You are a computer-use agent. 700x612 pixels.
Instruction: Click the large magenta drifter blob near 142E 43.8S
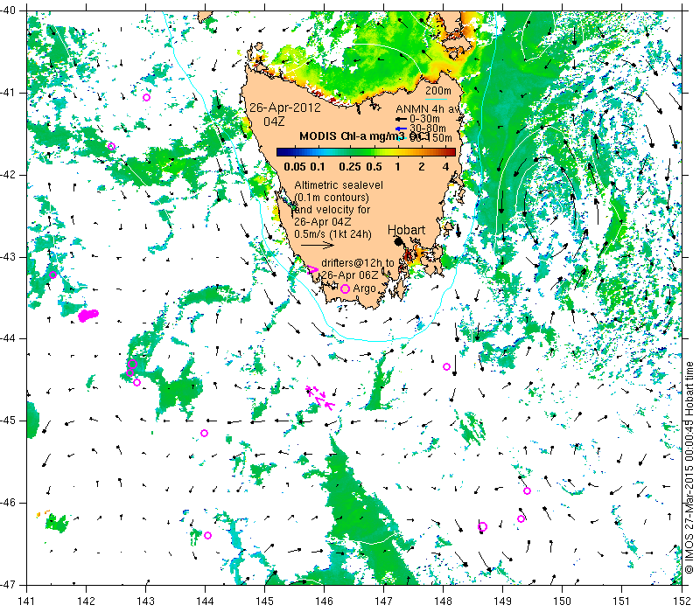(87, 315)
